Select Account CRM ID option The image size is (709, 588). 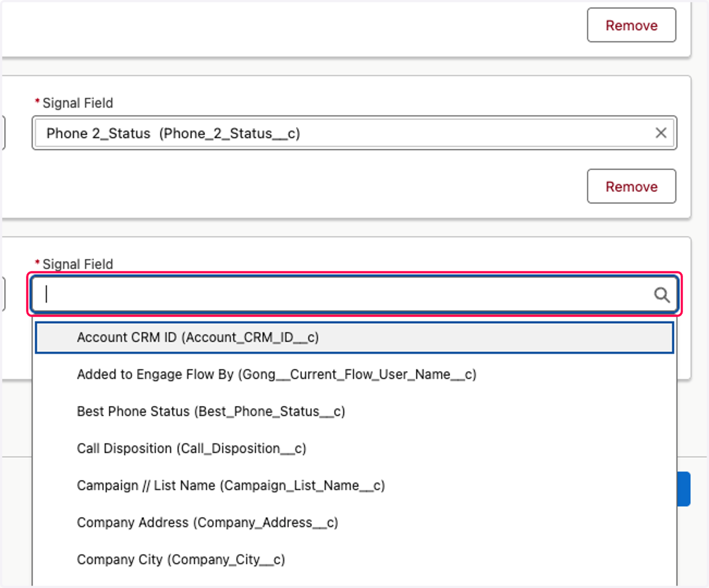pyautogui.click(x=354, y=337)
